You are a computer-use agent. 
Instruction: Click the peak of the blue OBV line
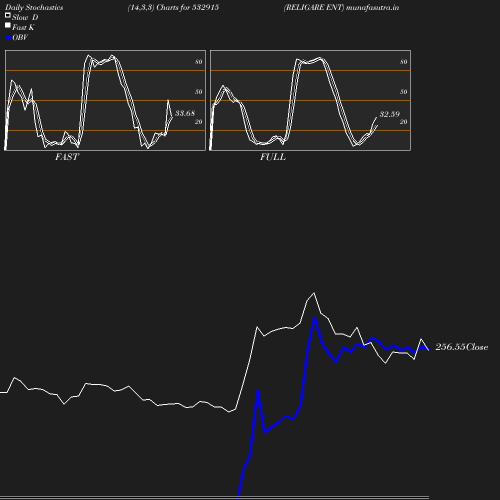314,318
